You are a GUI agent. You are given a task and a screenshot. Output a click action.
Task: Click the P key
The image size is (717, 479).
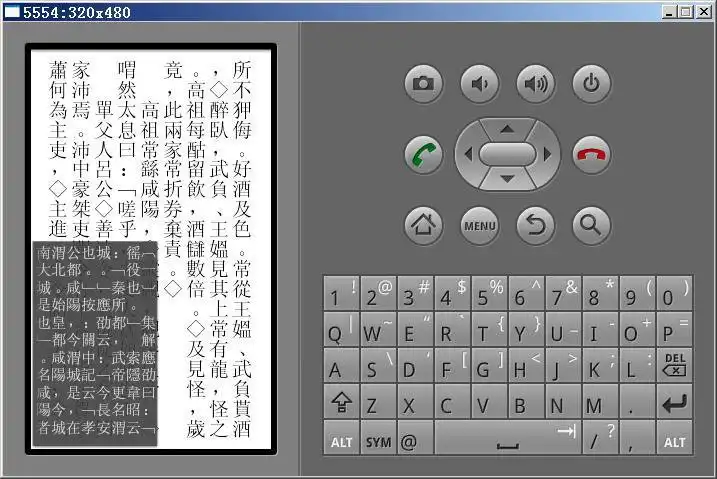[x=675, y=330]
